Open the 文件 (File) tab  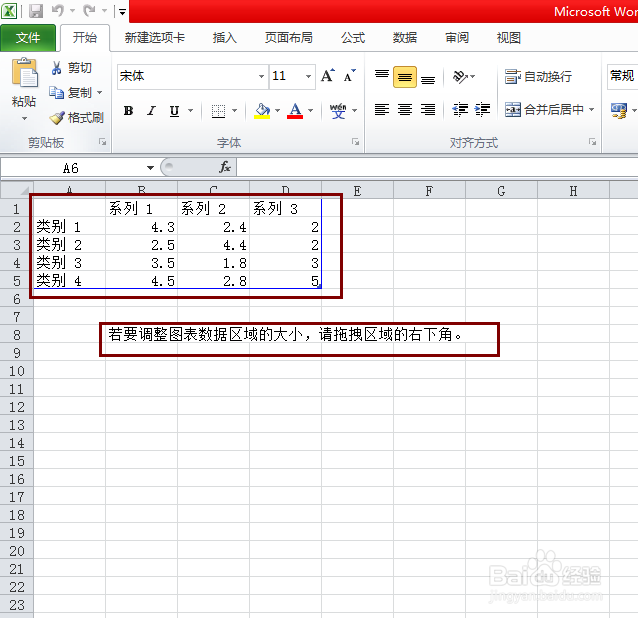[28, 38]
